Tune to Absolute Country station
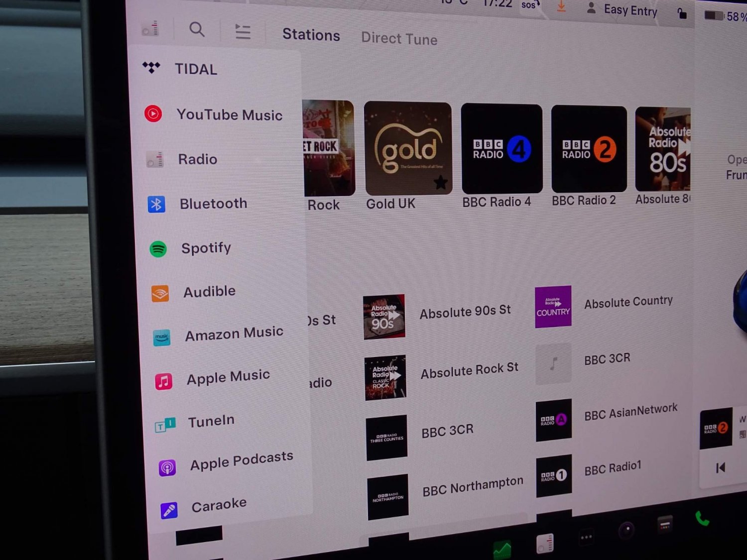The width and height of the screenshot is (747, 560). [604, 306]
